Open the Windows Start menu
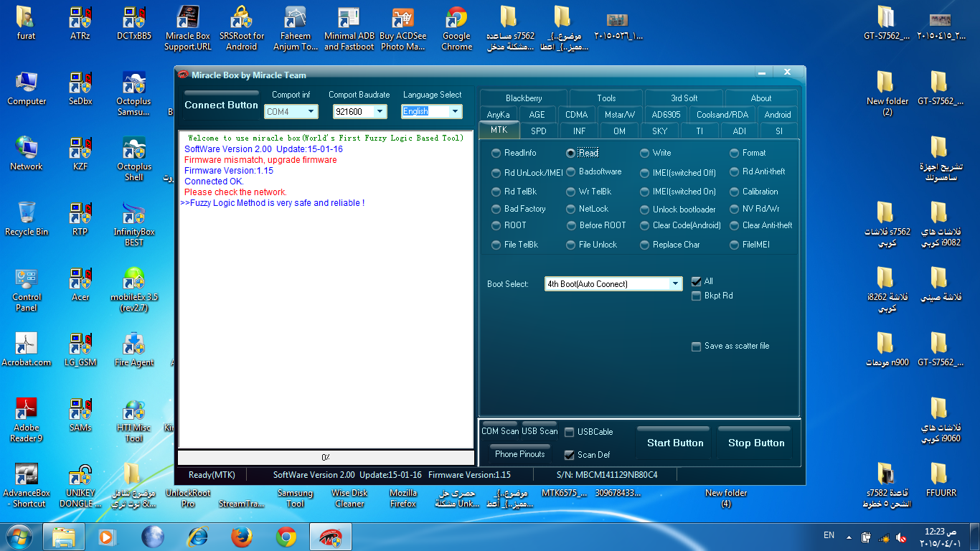Viewport: 980px width, 551px height. 19,537
